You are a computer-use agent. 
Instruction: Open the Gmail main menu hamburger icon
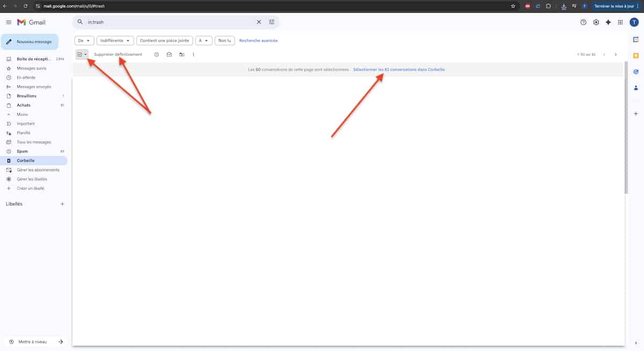[9, 22]
